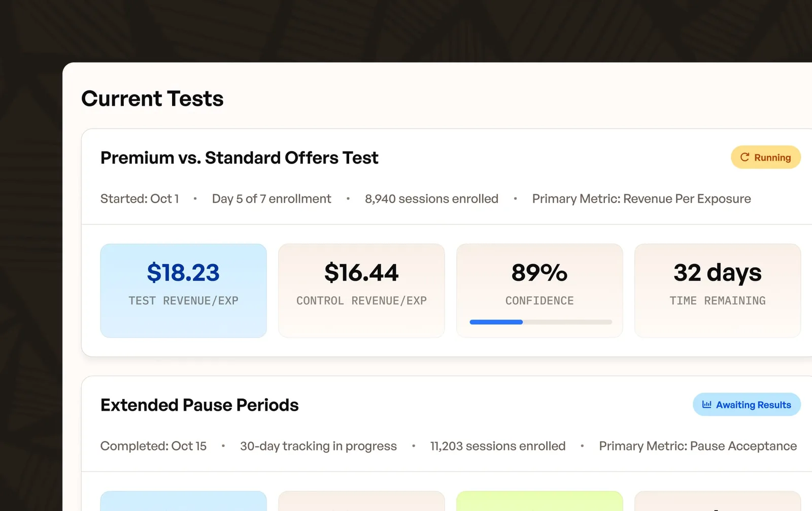This screenshot has height=511, width=812.
Task: Click the confidence progress bar
Action: [x=541, y=322]
